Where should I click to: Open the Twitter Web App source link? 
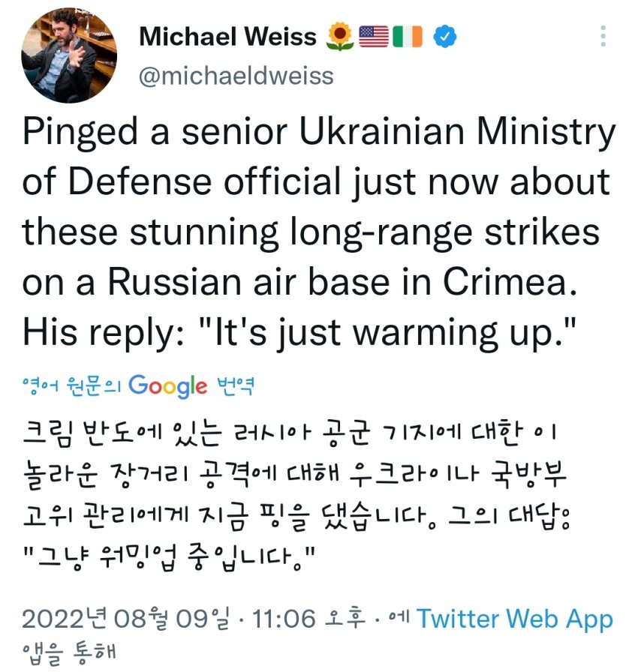(x=515, y=619)
